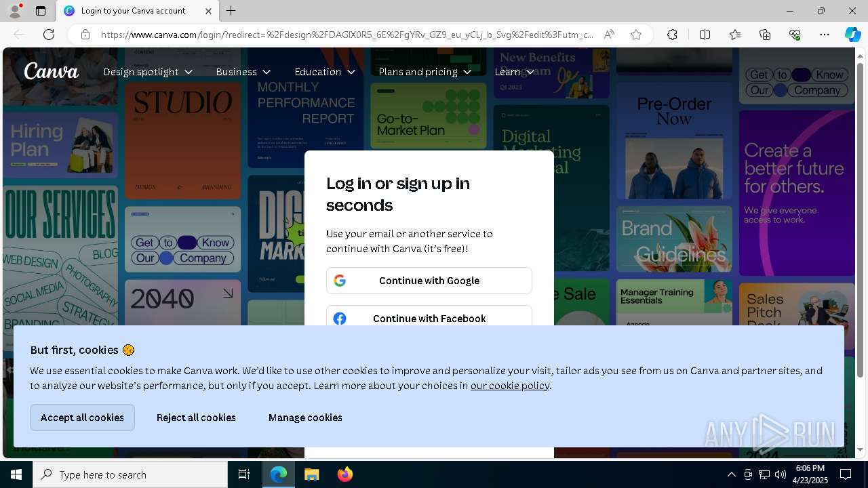Open a new browser tab
This screenshot has width=868, height=488.
point(231,11)
